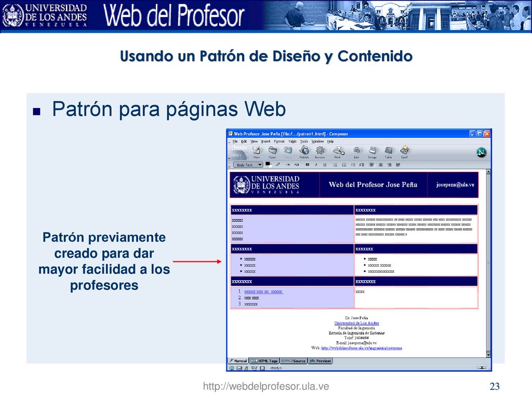Insert a hyperlink using the Link icon

(356, 152)
